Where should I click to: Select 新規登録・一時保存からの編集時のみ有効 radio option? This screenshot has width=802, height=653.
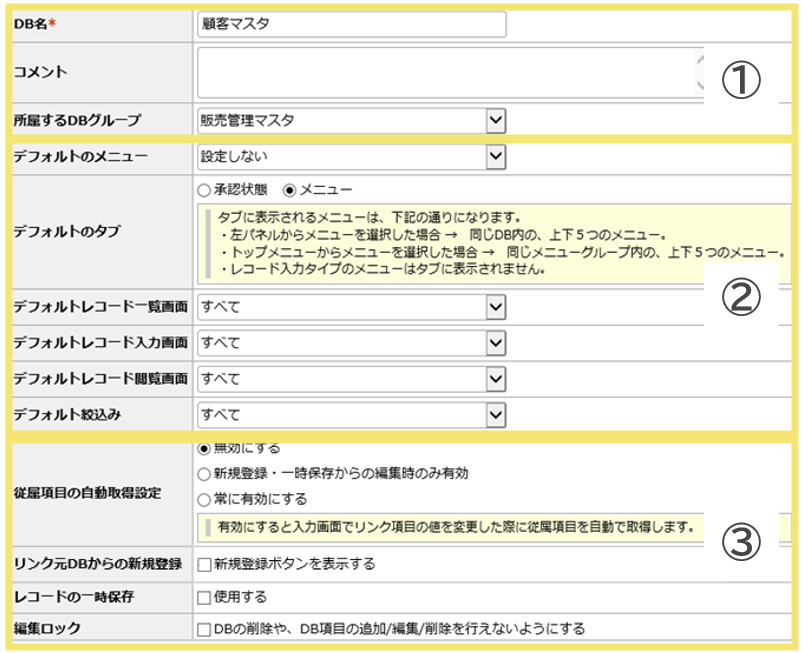click(204, 473)
